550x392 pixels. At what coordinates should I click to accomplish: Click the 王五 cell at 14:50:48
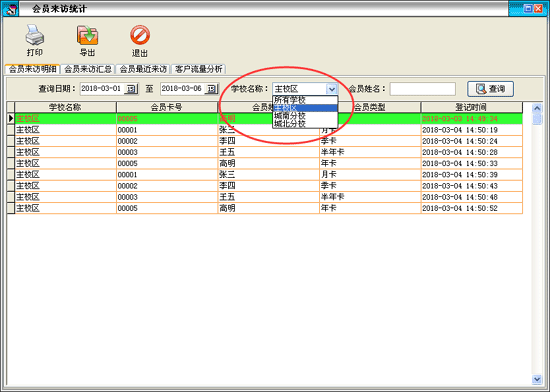pos(268,197)
